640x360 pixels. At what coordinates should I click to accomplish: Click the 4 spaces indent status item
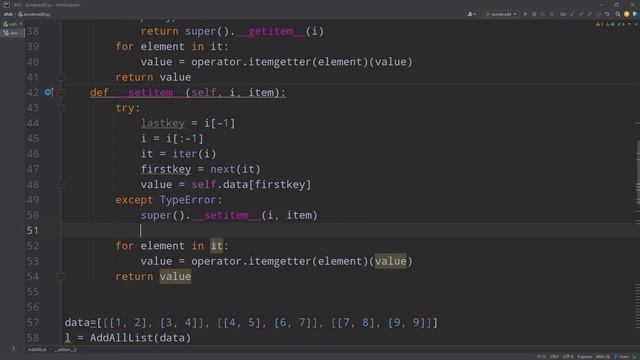[584, 357]
